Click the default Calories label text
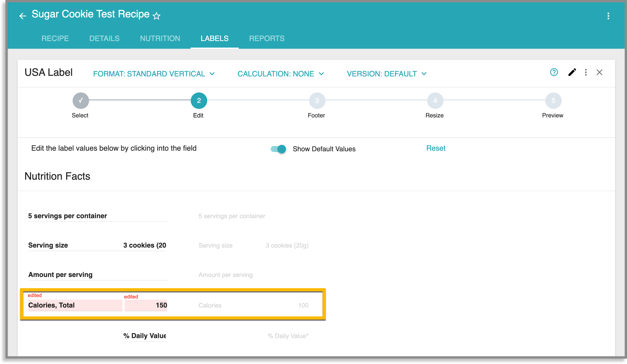The height and width of the screenshot is (364, 627). 210,305
